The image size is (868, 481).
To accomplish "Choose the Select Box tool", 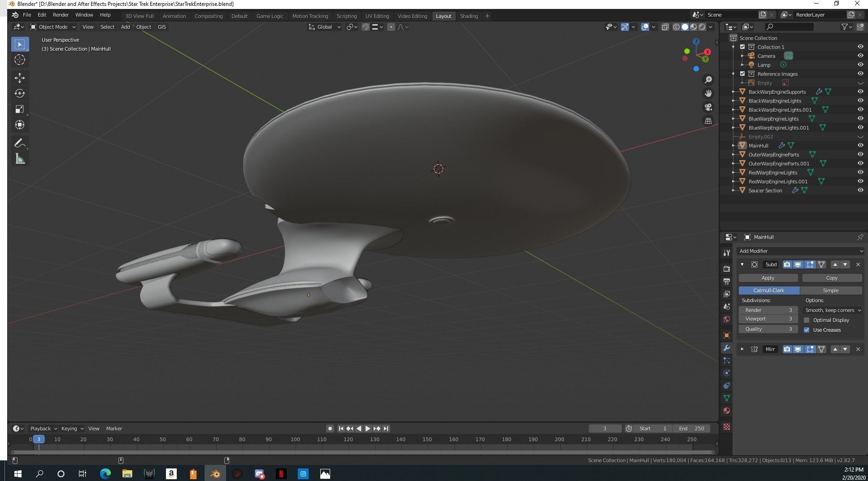I will [x=20, y=44].
